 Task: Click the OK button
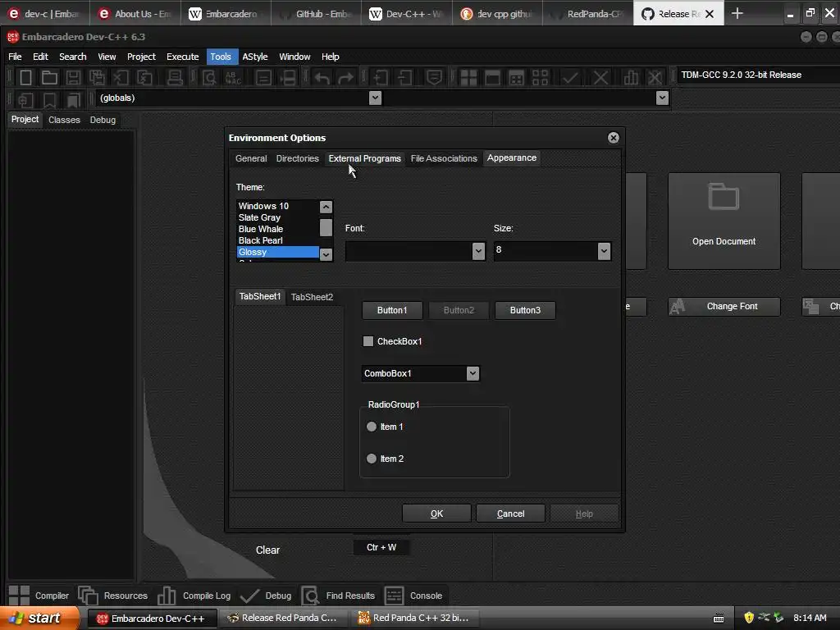pos(436,514)
